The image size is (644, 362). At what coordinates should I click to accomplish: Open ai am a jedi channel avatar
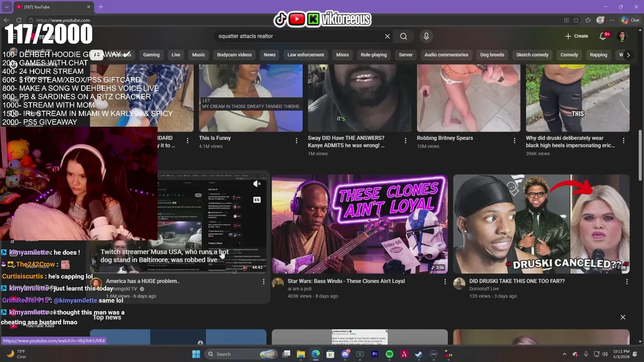pos(278,283)
